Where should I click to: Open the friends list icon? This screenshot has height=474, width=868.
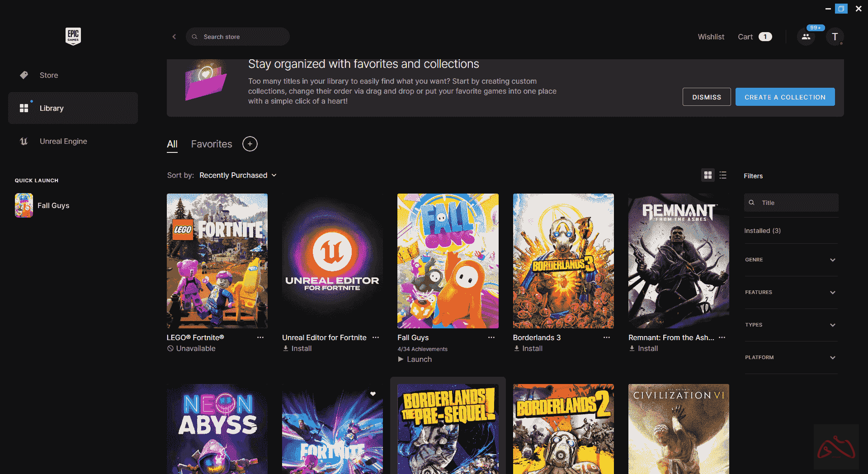point(806,37)
